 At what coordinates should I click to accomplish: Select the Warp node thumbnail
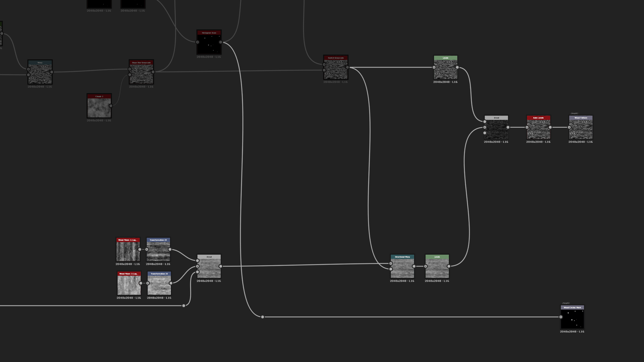tap(40, 73)
